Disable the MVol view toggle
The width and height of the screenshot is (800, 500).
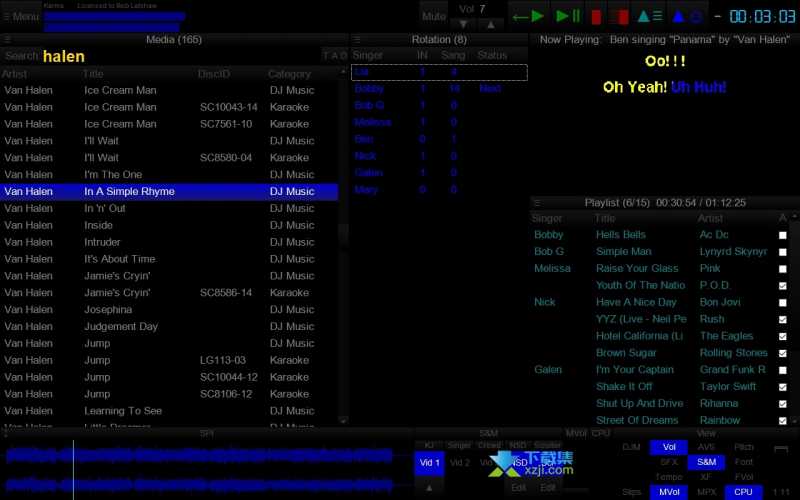(x=668, y=492)
